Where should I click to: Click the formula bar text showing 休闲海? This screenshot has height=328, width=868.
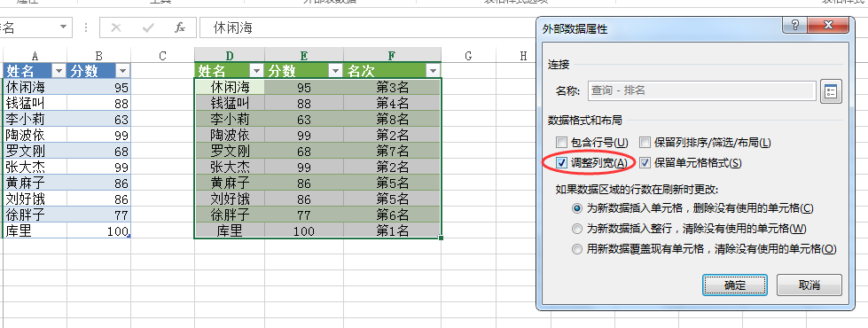coord(233,27)
